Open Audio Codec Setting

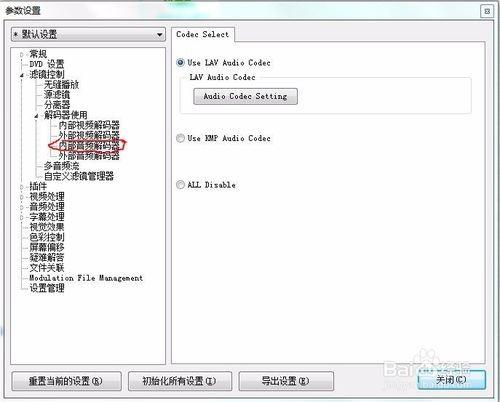[245, 96]
